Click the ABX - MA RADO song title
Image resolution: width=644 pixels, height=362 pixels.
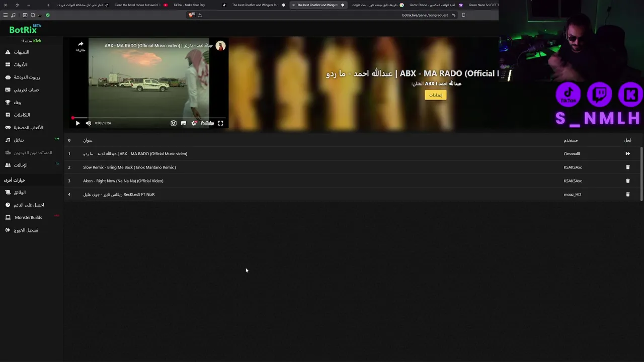pyautogui.click(x=135, y=154)
